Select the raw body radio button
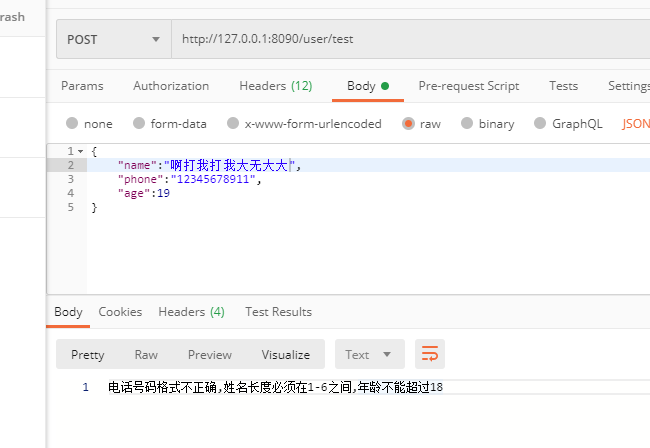 408,124
